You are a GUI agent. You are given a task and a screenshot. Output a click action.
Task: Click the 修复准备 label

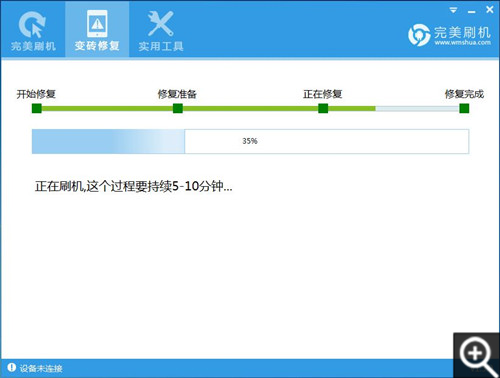tap(177, 94)
